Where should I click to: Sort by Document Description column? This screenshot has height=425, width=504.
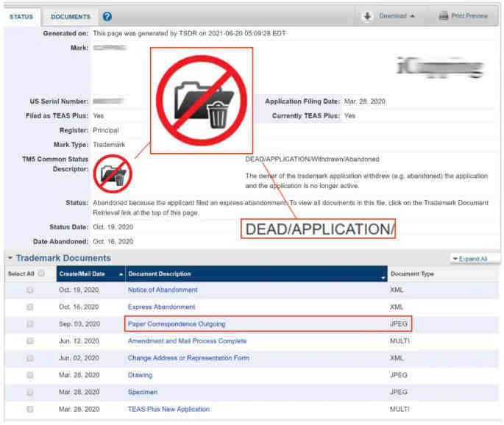coord(257,274)
